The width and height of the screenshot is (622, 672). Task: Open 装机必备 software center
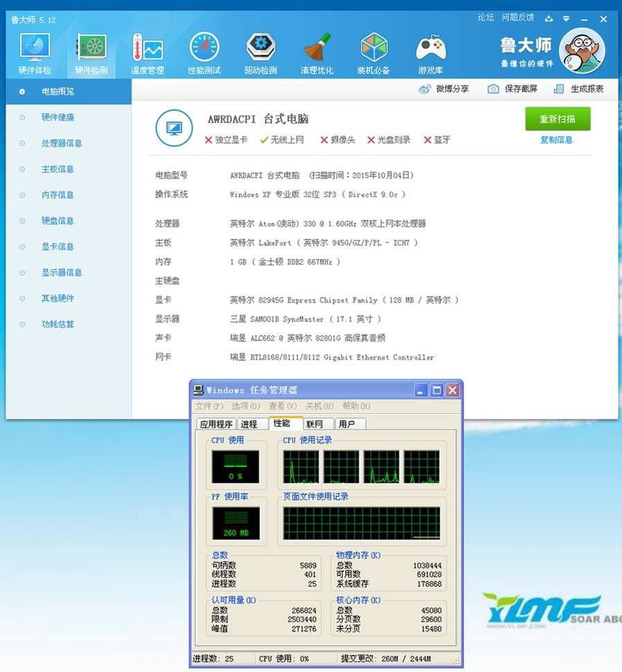(374, 50)
